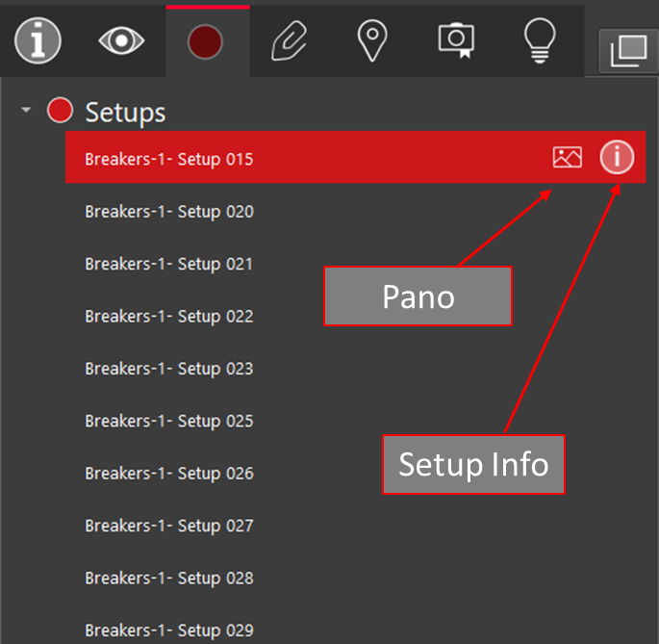The height and width of the screenshot is (644, 659).
Task: Select Breakers-1- Setup 025
Action: tap(169, 421)
